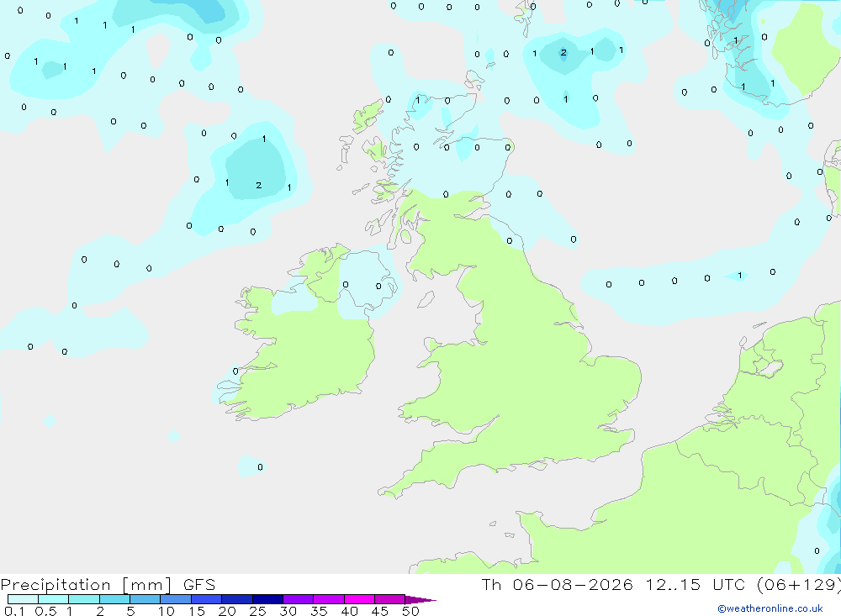The image size is (841, 616).
Task: Pick the 0.5–1 mm legend color box
Action: tap(53, 599)
